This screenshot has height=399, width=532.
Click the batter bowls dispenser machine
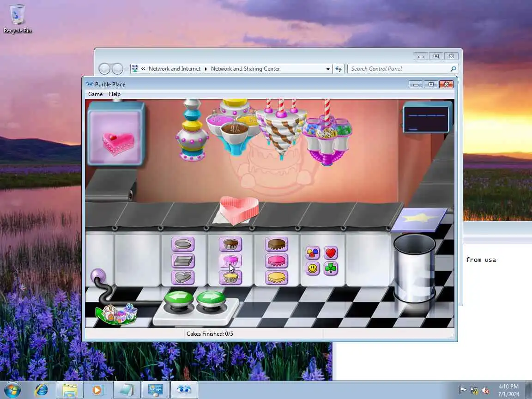click(x=234, y=127)
